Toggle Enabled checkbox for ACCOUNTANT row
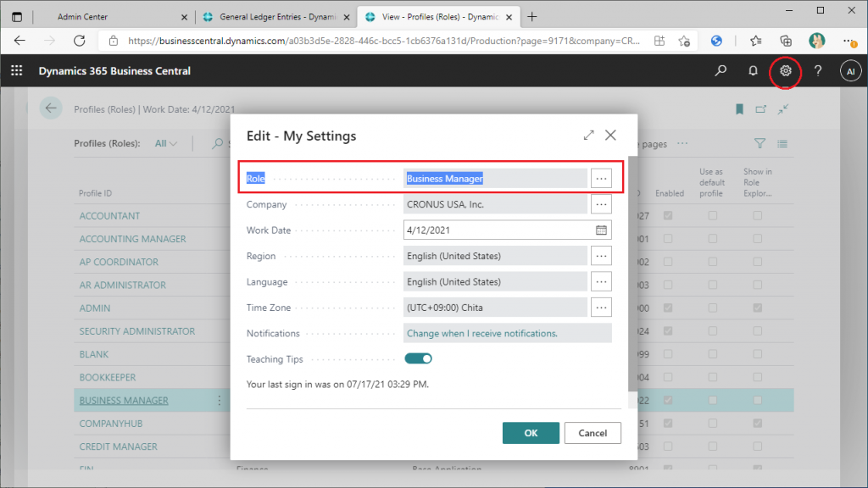The image size is (868, 488). pyautogui.click(x=668, y=216)
